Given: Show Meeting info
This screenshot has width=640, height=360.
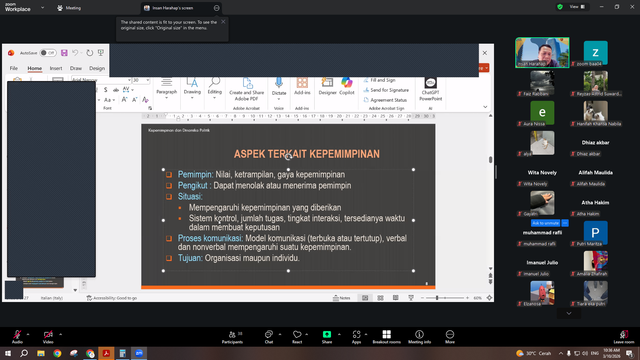Looking at the screenshot, I should tap(419, 337).
